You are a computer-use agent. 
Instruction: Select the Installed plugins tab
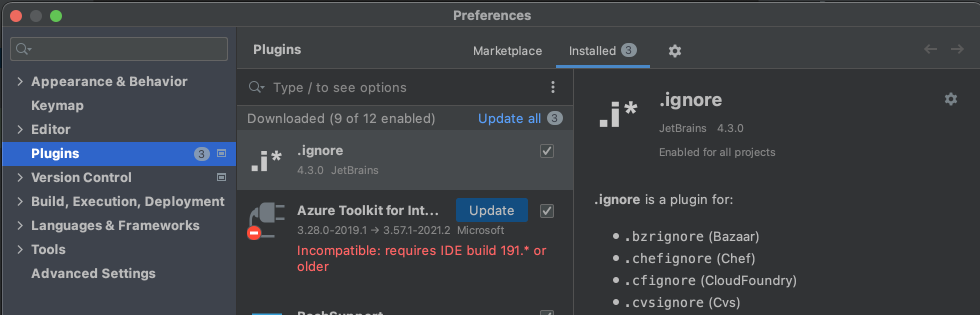[x=592, y=51]
